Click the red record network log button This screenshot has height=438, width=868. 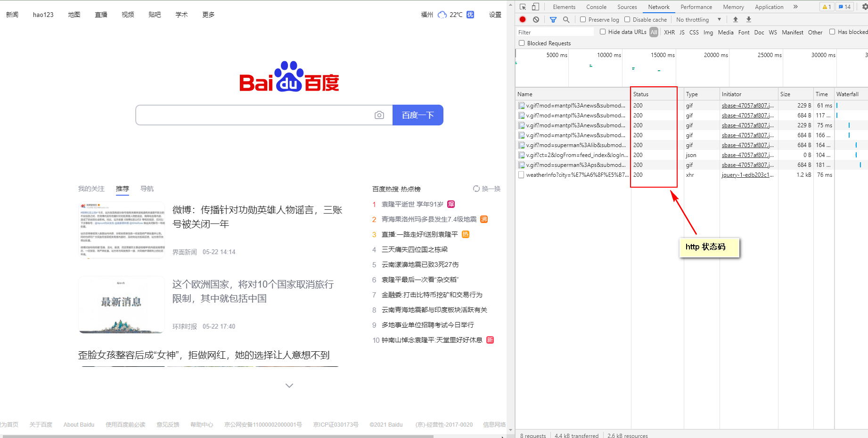523,19
